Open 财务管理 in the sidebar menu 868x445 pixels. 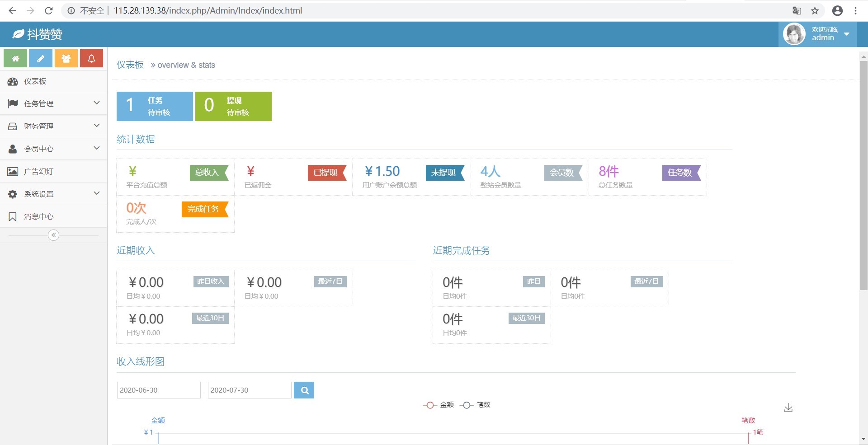point(53,126)
